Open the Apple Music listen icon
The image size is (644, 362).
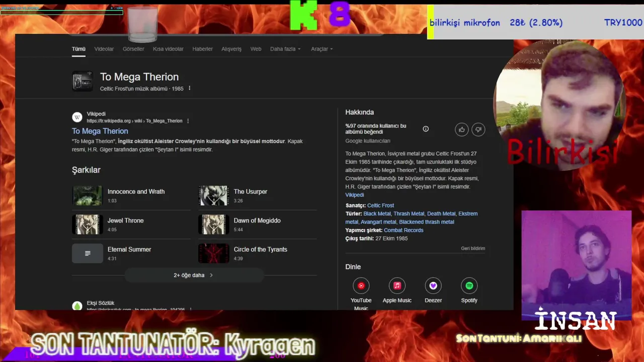point(397,286)
